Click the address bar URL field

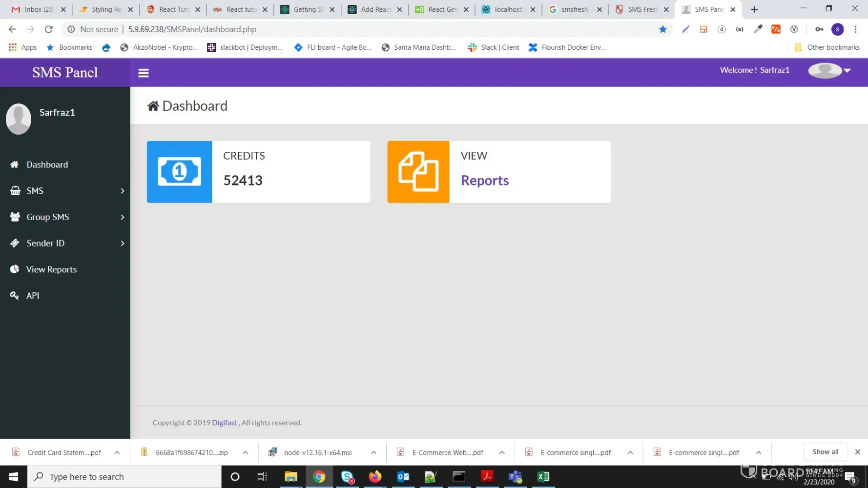point(342,29)
